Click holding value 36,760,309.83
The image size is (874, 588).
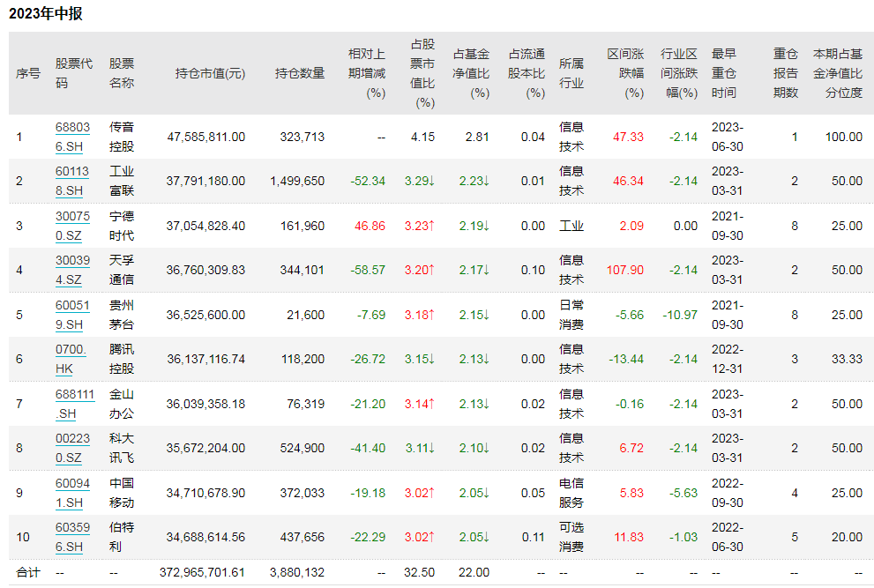(205, 270)
